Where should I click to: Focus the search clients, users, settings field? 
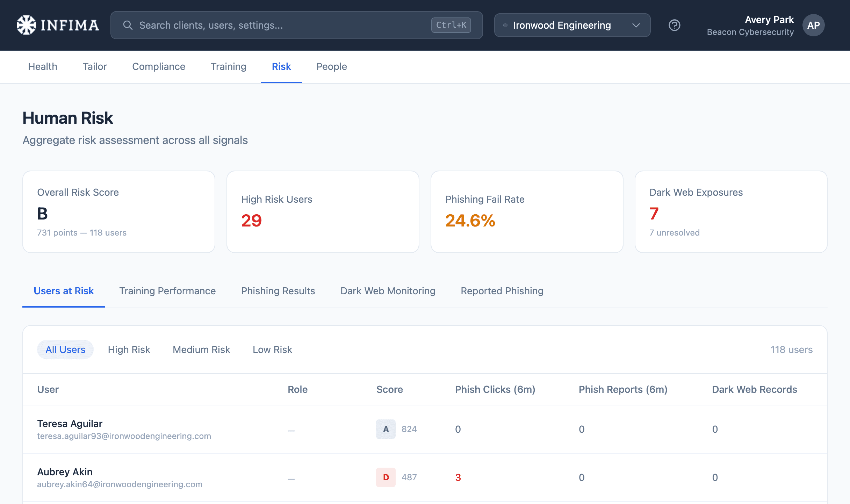(x=296, y=25)
